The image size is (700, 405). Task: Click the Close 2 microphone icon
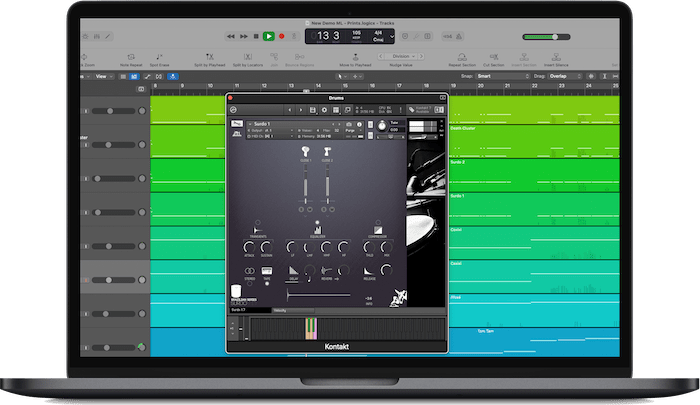(x=327, y=151)
